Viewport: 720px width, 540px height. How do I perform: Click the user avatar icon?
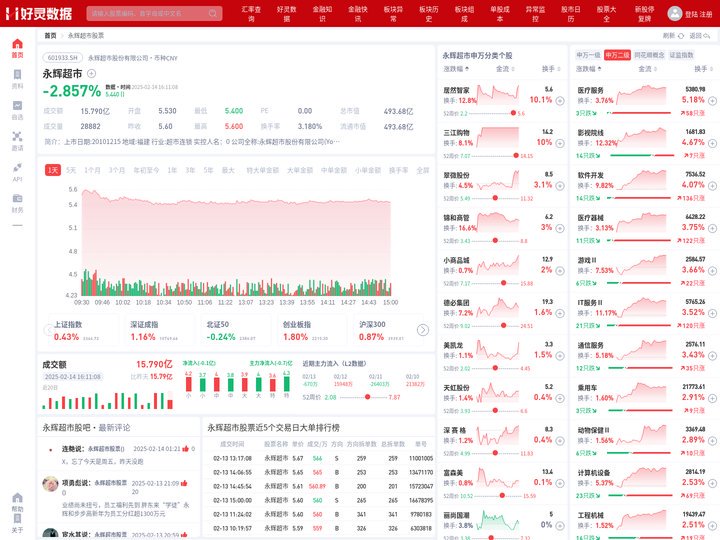point(675,13)
